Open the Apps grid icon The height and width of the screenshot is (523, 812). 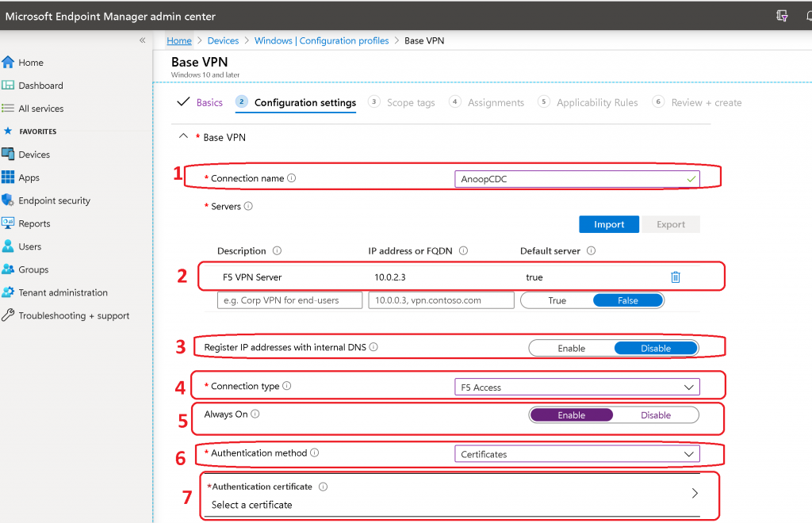[8, 177]
